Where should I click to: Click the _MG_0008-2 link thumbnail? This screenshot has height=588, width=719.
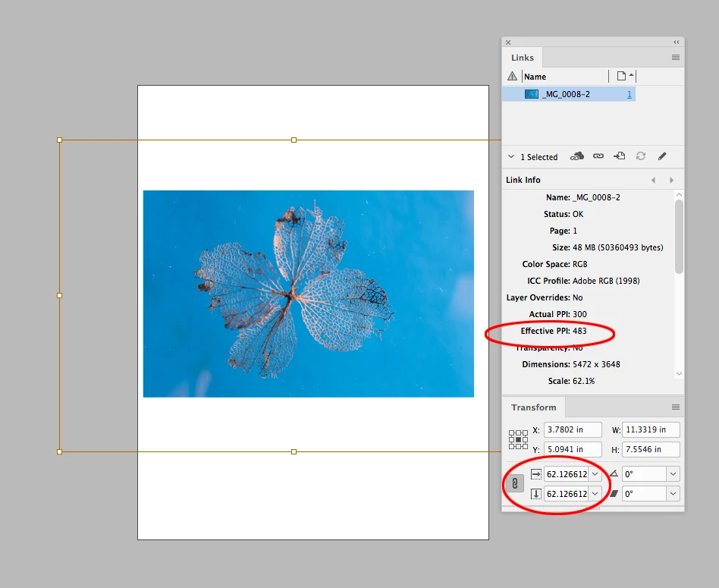coord(532,94)
